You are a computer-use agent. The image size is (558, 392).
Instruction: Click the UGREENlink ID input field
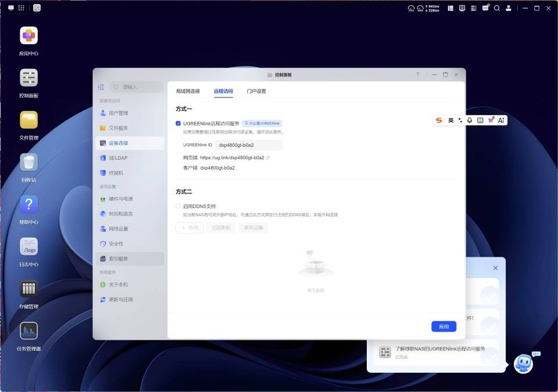(x=249, y=145)
